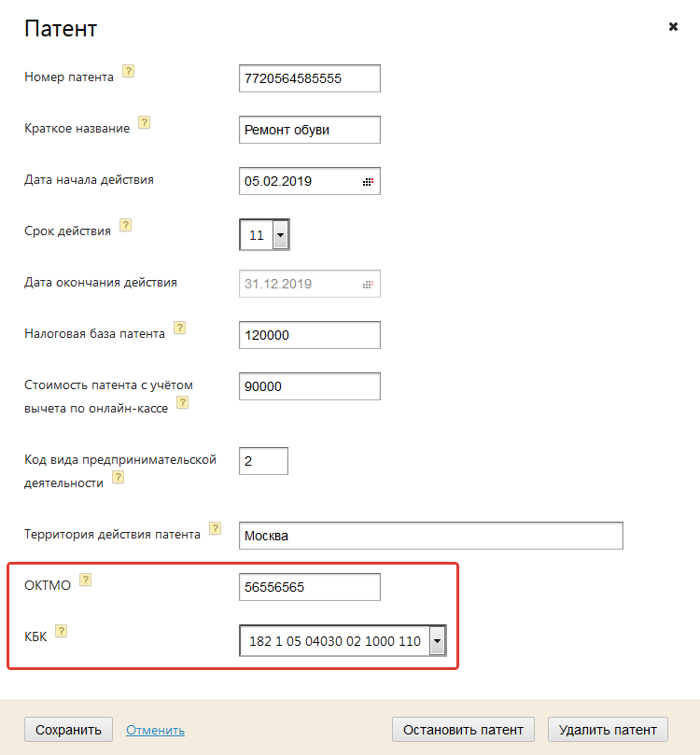Open the КБК dropdown list
This screenshot has width=700, height=755.
click(436, 641)
